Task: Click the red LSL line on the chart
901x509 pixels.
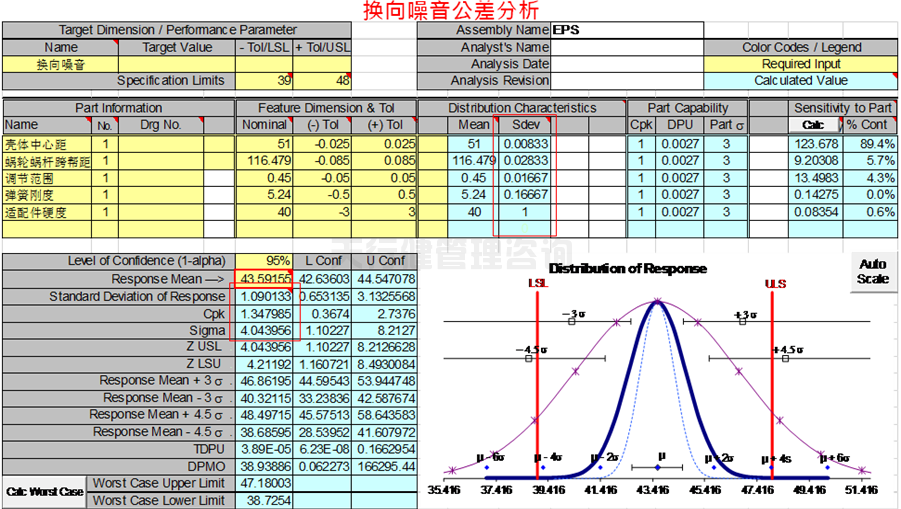Action: (x=538, y=380)
